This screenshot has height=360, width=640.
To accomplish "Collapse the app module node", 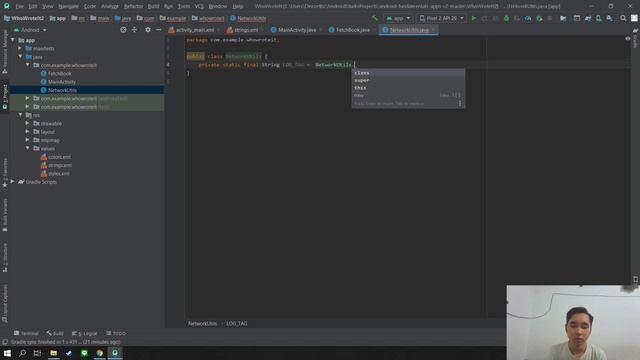I will click(13, 40).
